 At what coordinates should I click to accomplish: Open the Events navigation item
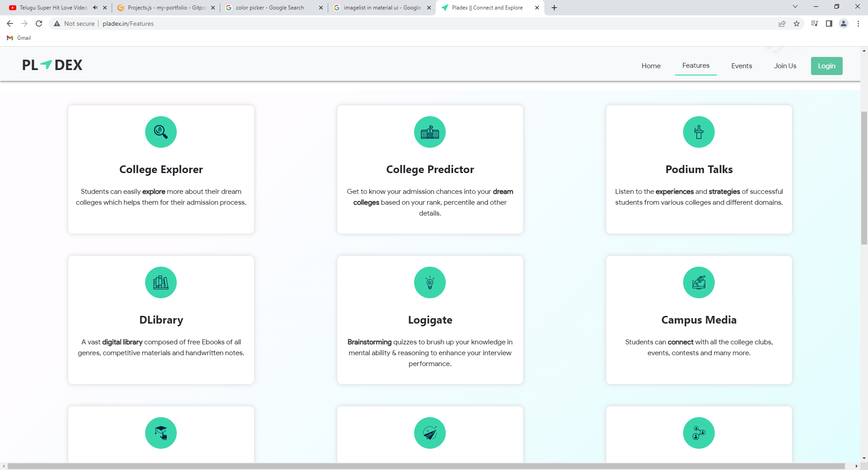(741, 66)
